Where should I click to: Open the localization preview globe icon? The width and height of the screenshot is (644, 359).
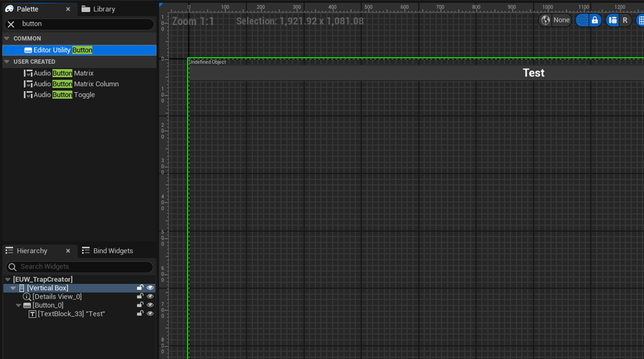click(x=545, y=20)
